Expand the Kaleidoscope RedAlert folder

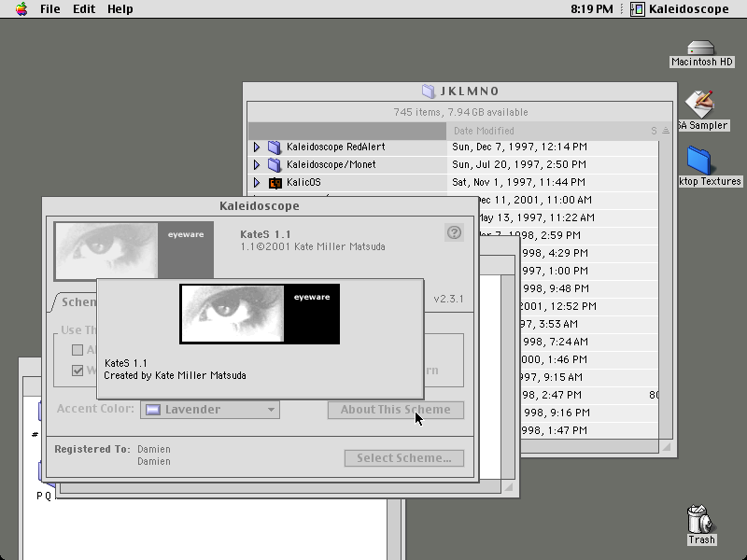tap(256, 147)
